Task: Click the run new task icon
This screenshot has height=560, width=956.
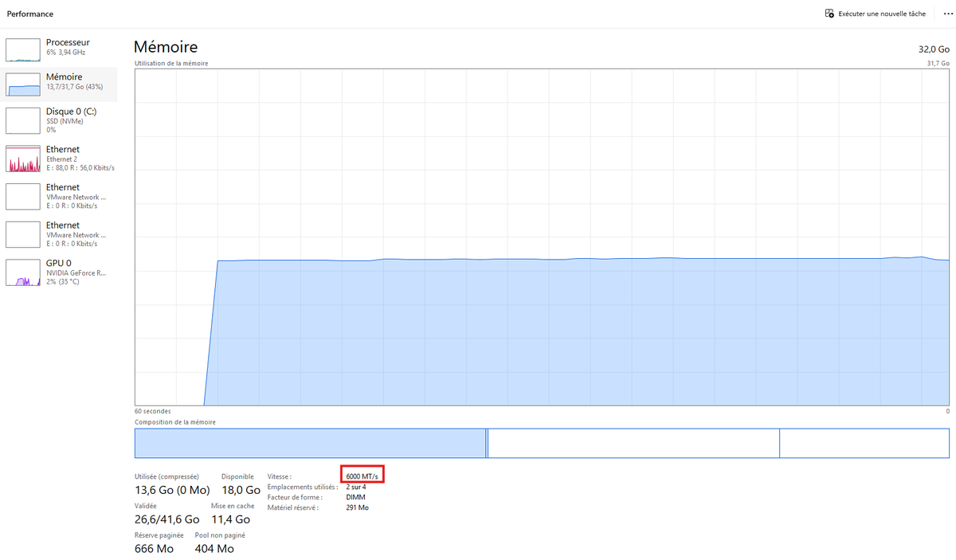Action: 829,14
